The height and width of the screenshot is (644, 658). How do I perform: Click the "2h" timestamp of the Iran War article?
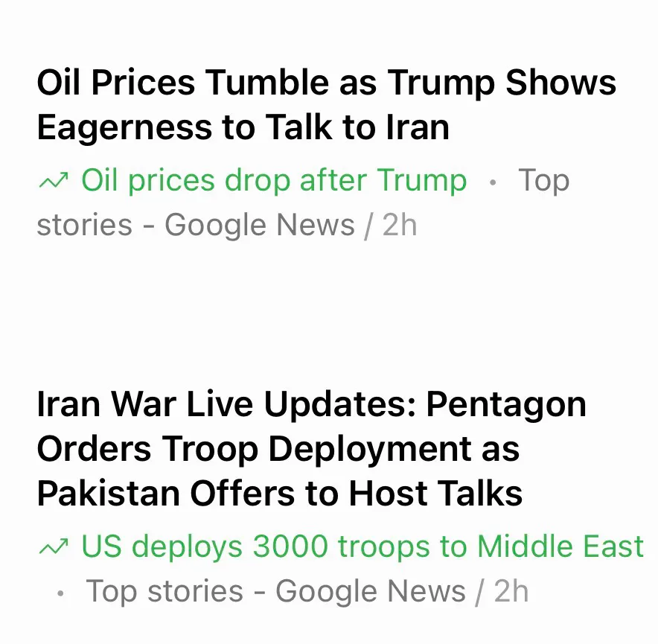pos(511,592)
